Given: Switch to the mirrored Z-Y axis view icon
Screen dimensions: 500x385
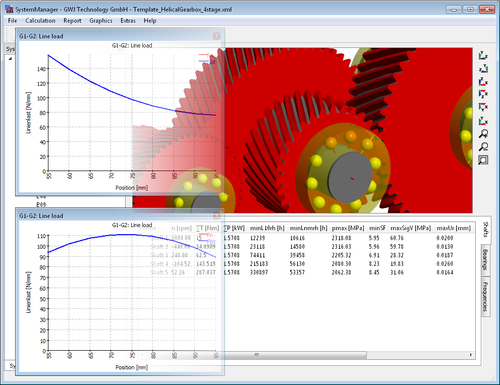Looking at the screenshot, I should tap(483, 69).
